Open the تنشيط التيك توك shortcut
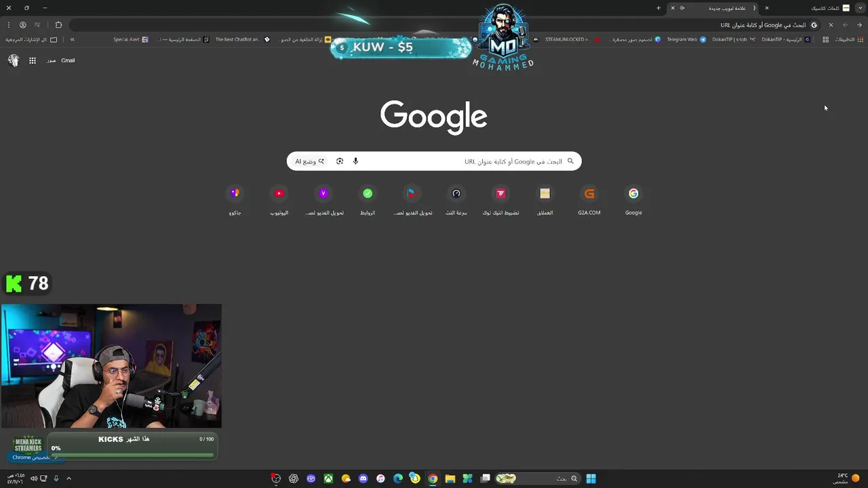Screen dimensions: 868x488 click(x=500, y=201)
